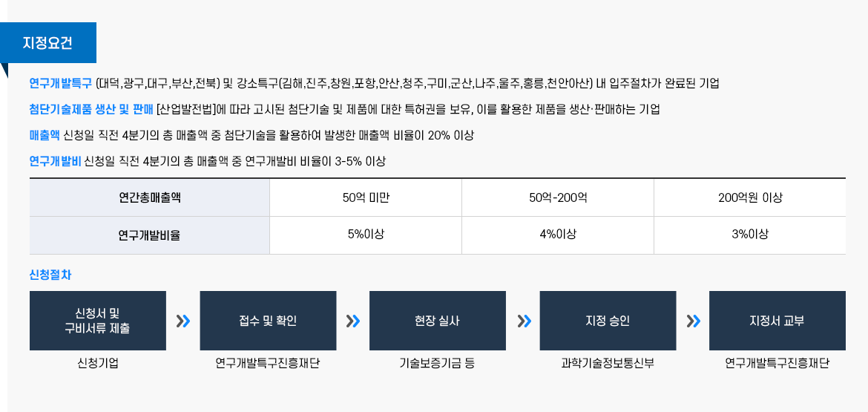Click the blue 첨단기술제품 생산 및 판매 text

coord(91,109)
